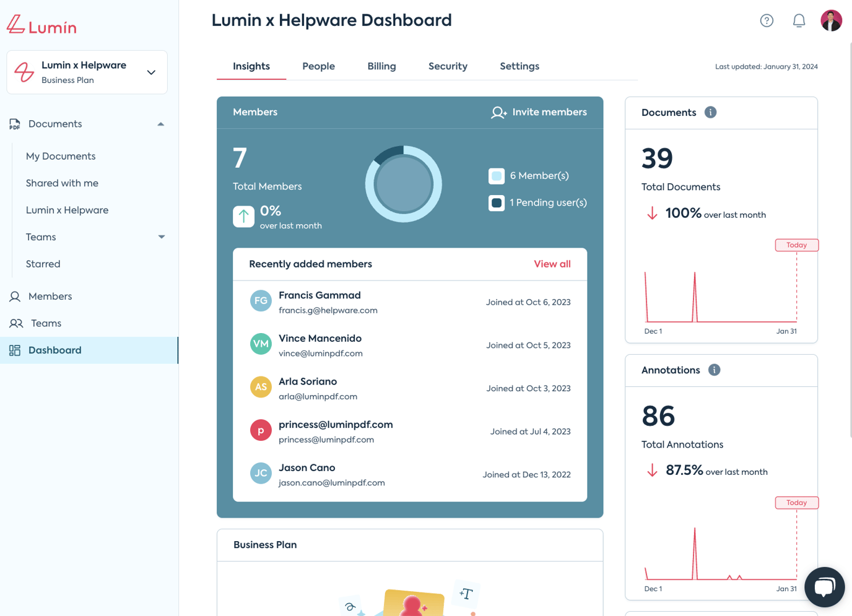Select the members donut chart
This screenshot has width=852, height=616.
[x=403, y=184]
